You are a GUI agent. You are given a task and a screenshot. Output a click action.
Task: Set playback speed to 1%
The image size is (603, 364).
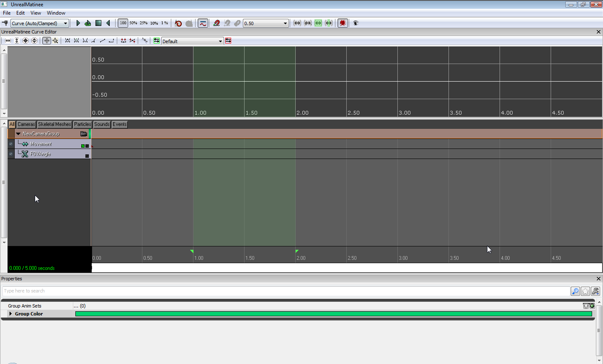[165, 23]
